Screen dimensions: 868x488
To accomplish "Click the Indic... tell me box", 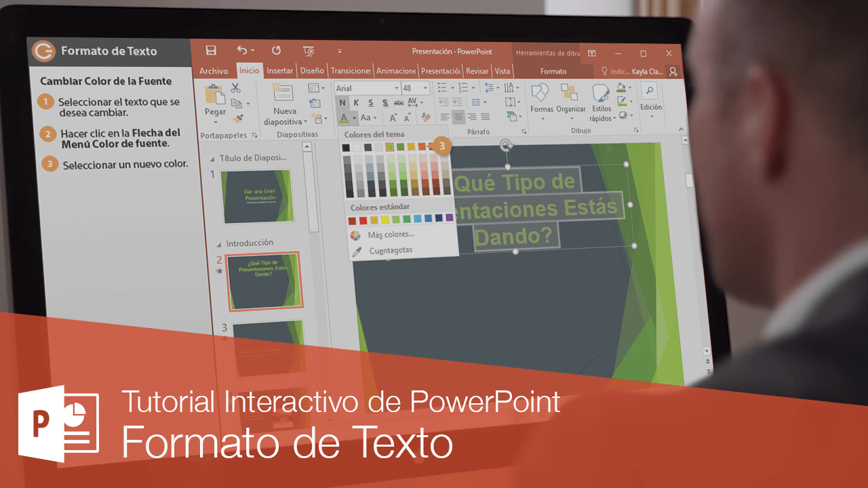I will pos(616,71).
